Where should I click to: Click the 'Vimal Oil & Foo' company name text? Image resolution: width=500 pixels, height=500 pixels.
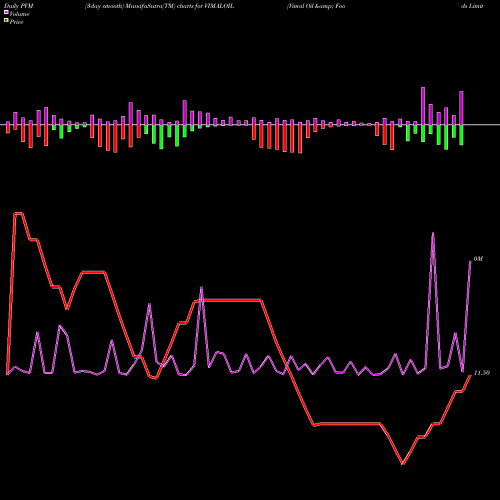(316, 6)
